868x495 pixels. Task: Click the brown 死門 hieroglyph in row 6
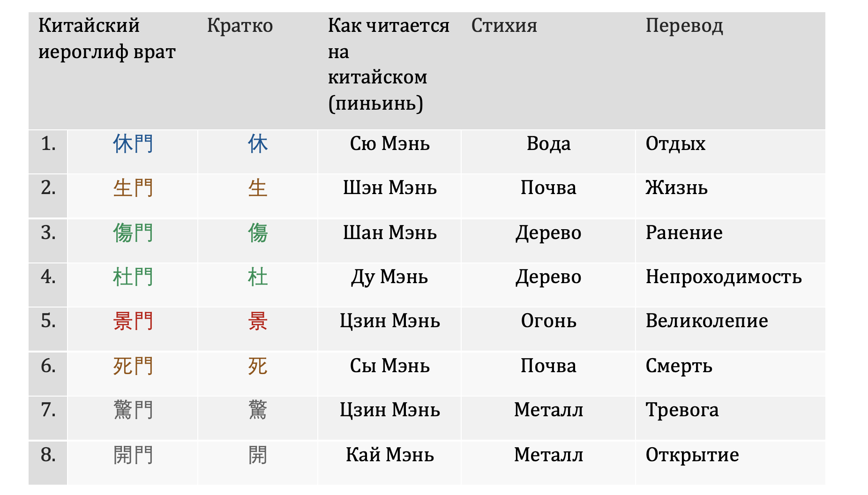[x=133, y=366]
